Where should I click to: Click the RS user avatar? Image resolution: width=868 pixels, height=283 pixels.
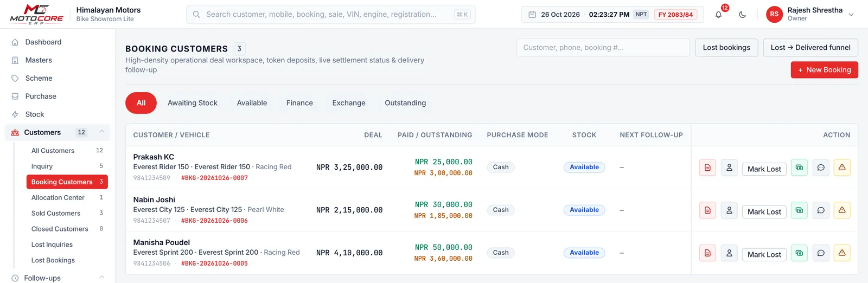(774, 15)
